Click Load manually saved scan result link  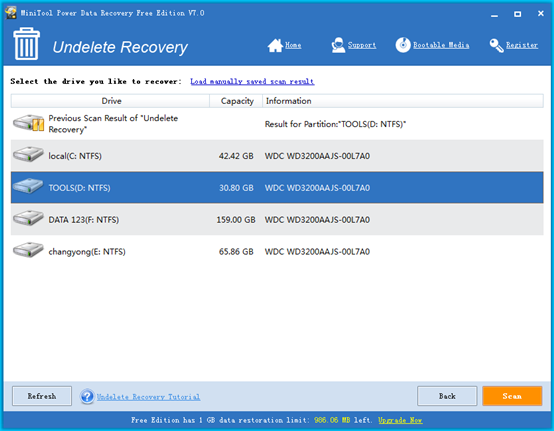pyautogui.click(x=252, y=82)
